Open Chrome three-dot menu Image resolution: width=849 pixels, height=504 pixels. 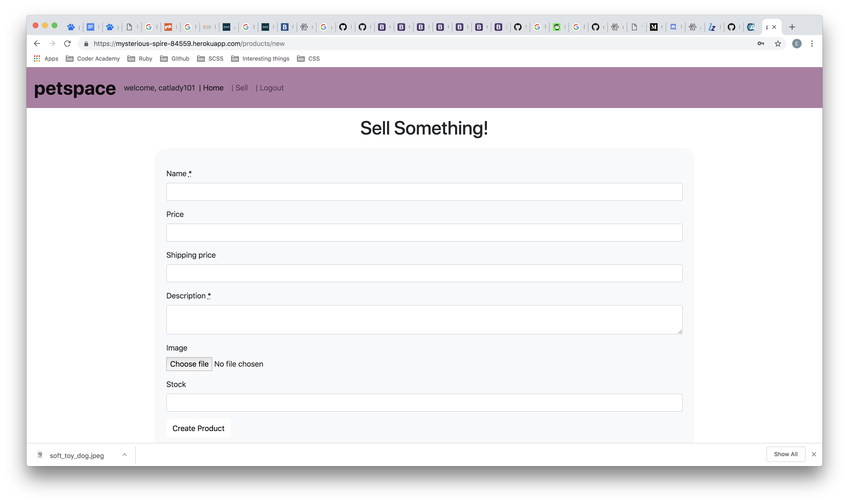(x=812, y=44)
